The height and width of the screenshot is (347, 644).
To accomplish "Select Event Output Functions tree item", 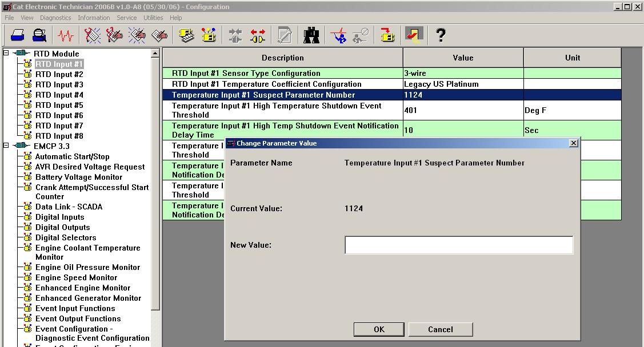I will coord(78,318).
